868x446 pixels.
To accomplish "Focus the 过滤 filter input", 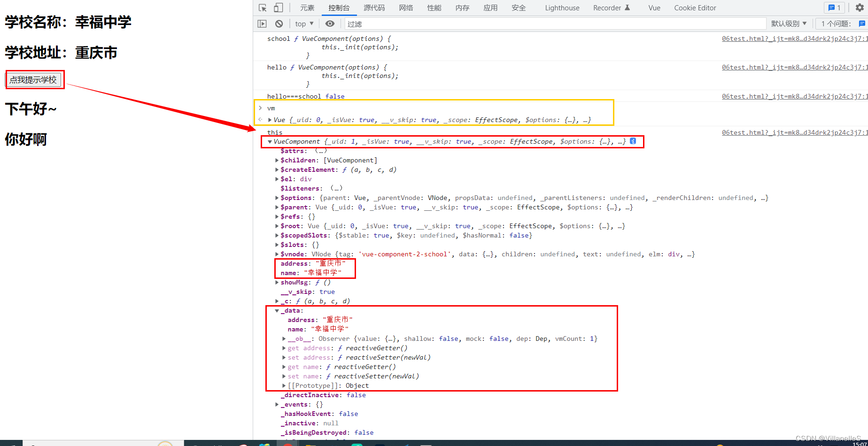I will pyautogui.click(x=555, y=24).
